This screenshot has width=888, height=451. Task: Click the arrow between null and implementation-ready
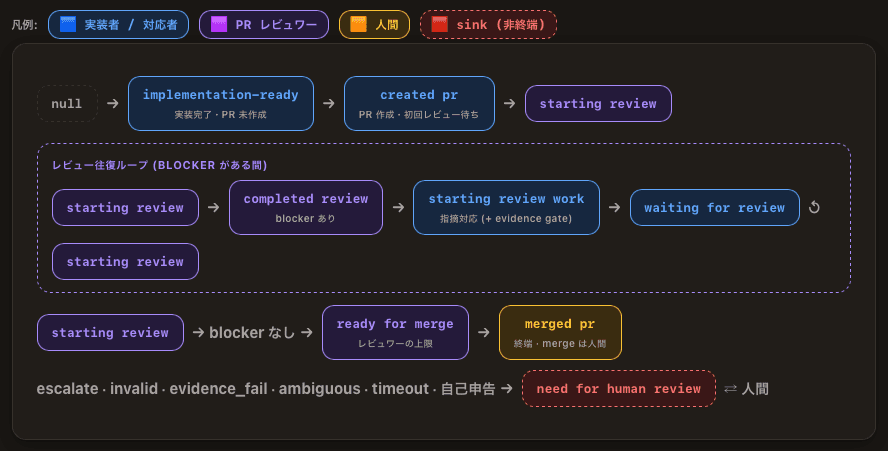[x=113, y=104]
